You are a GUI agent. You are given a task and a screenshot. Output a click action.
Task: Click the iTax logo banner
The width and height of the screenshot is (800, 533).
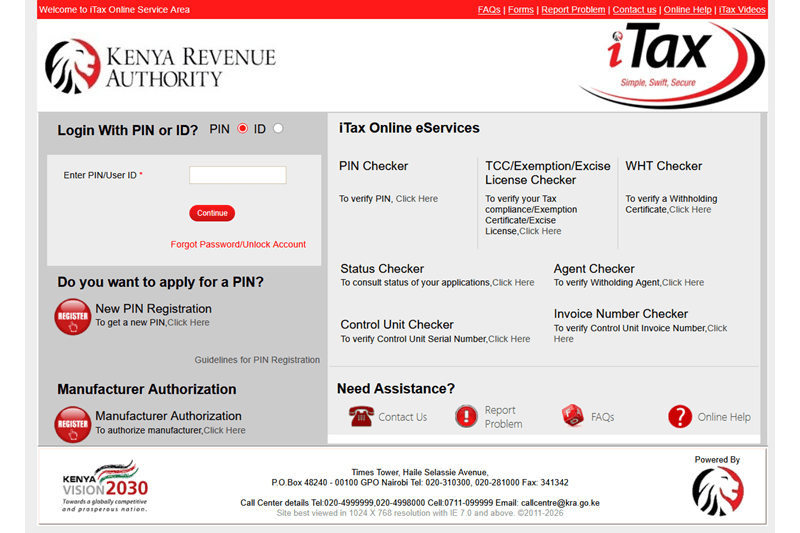672,64
